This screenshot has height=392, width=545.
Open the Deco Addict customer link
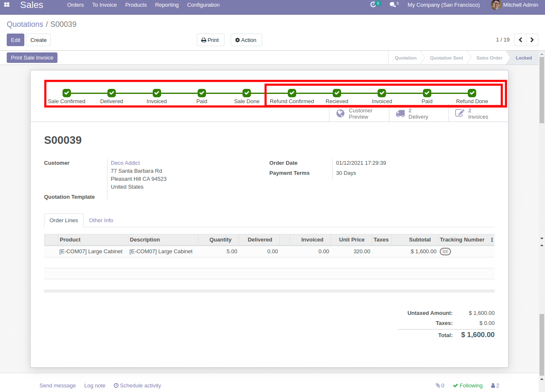pyautogui.click(x=125, y=163)
